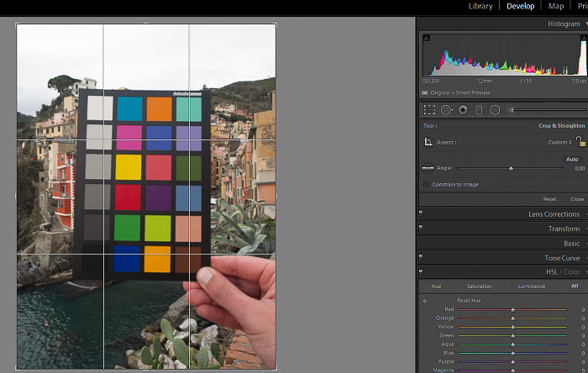
Task: Click the Green hue slider
Action: [x=512, y=335]
